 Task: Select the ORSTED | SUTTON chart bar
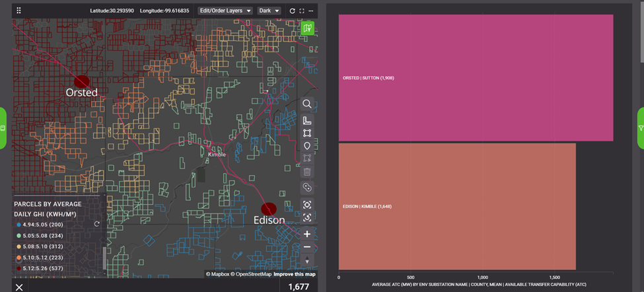tap(476, 78)
